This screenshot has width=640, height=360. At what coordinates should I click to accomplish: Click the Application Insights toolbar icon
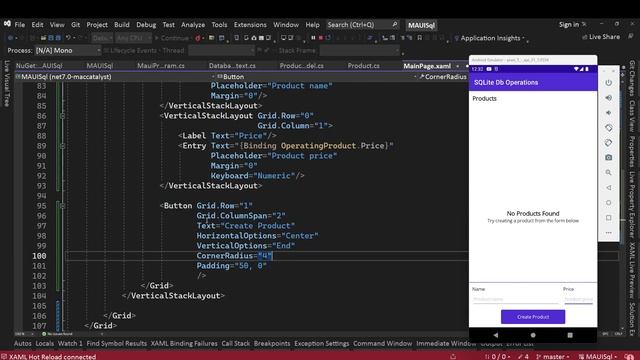click(456, 38)
